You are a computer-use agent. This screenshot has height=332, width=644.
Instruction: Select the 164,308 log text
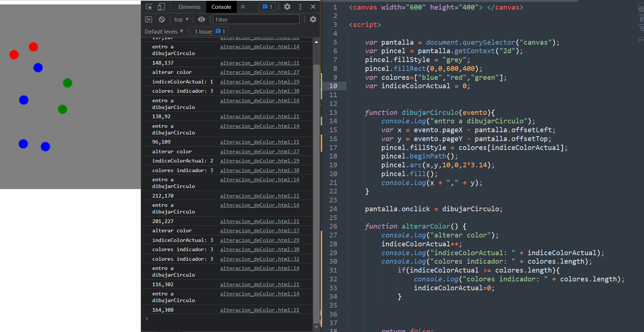tap(163, 310)
